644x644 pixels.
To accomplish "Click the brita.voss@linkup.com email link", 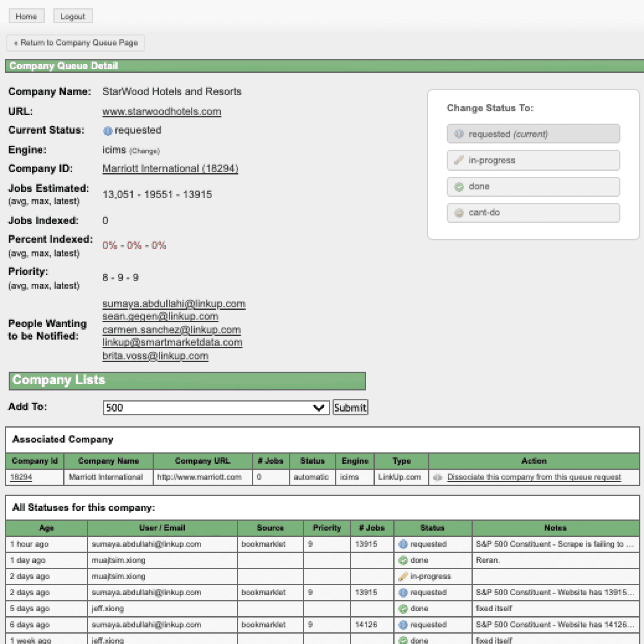I will click(155, 356).
